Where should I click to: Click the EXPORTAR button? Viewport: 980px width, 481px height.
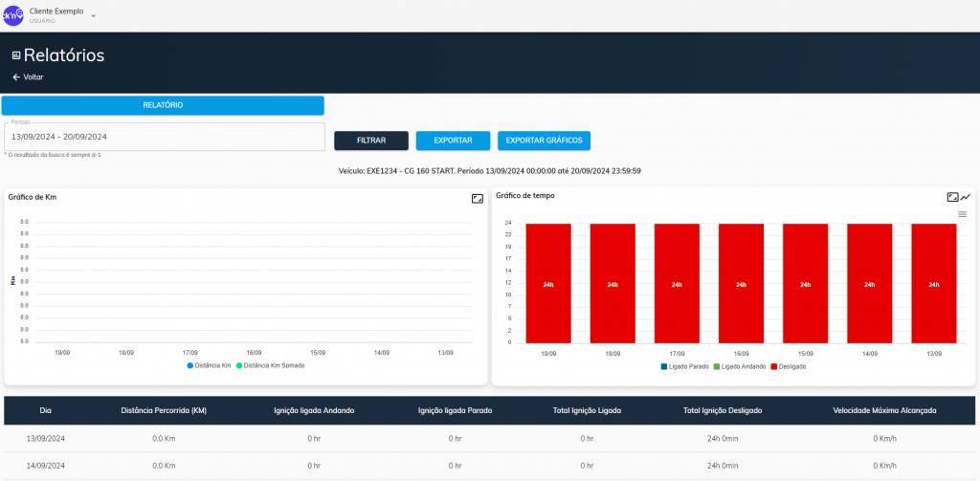pos(453,141)
